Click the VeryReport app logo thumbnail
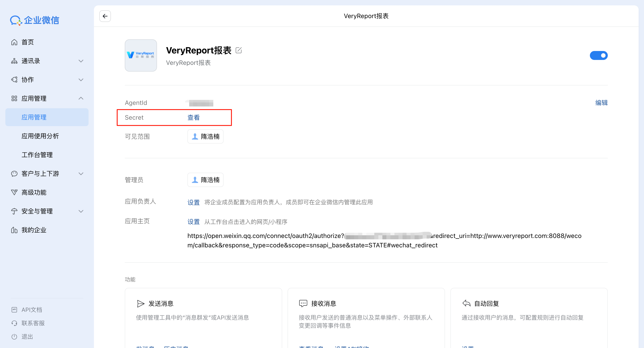This screenshot has width=644, height=348. (141, 55)
